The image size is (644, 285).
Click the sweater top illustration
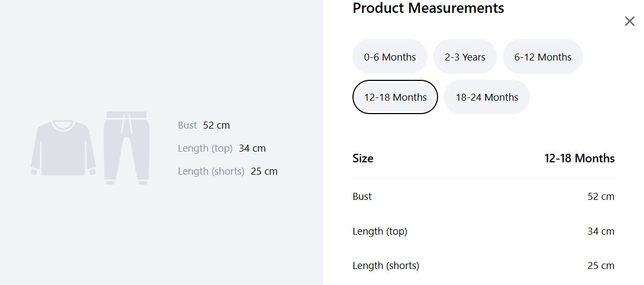point(63,148)
